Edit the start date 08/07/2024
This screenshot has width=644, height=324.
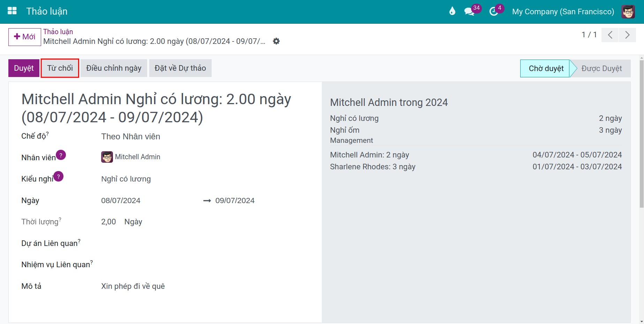coord(121,201)
